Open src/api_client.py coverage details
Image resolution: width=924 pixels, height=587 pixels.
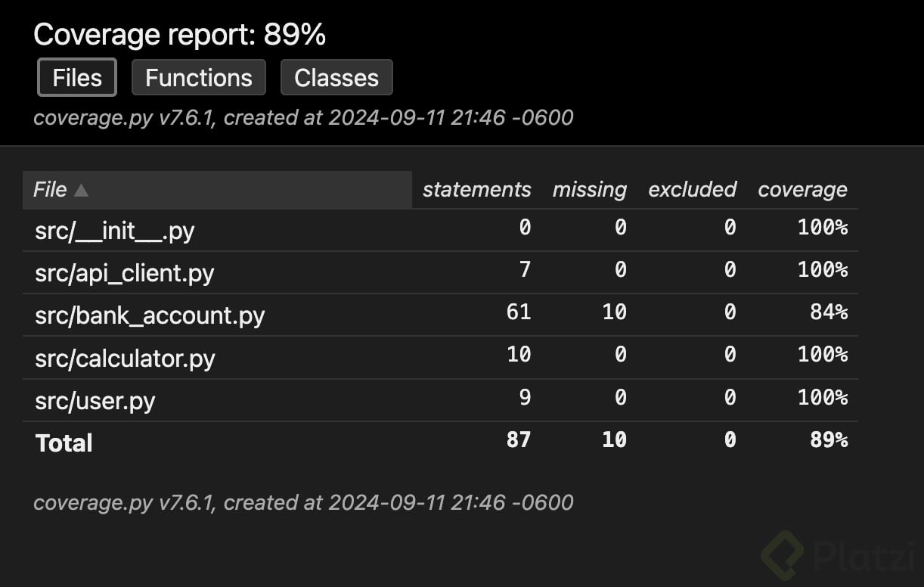click(125, 273)
